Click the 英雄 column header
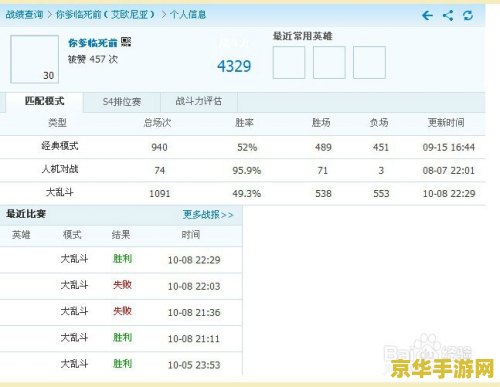This screenshot has height=387, width=500. pos(21,235)
